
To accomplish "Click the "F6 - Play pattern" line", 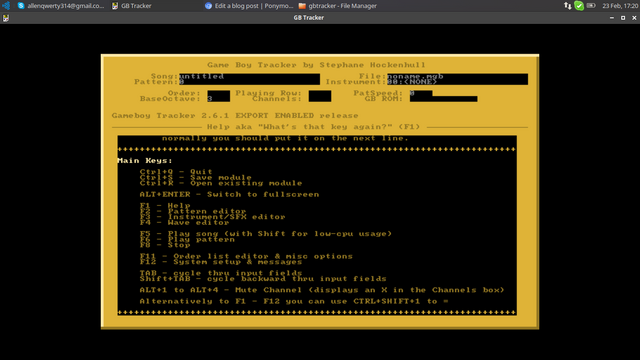I will click(187, 240).
